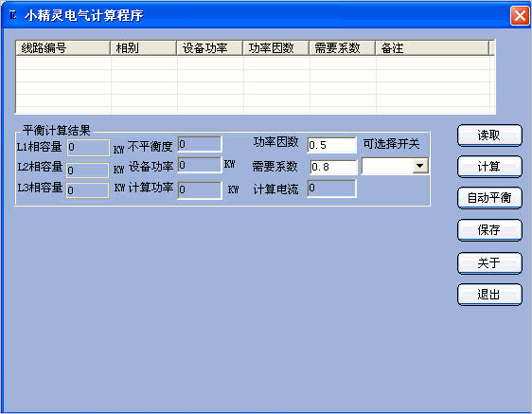Click the 线路编号 column header
The image size is (532, 414).
pyautogui.click(x=63, y=48)
